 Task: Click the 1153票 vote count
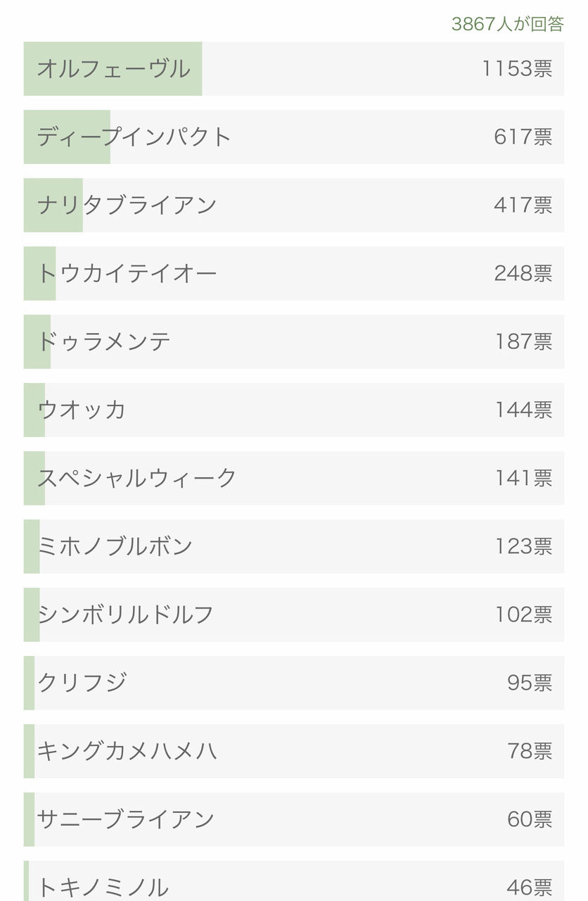point(517,68)
